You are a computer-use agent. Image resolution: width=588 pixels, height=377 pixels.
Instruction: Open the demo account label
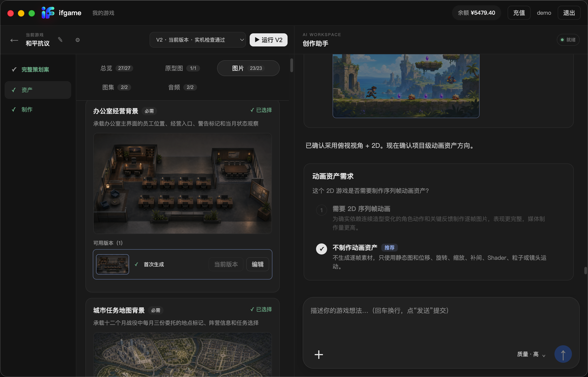click(x=544, y=13)
